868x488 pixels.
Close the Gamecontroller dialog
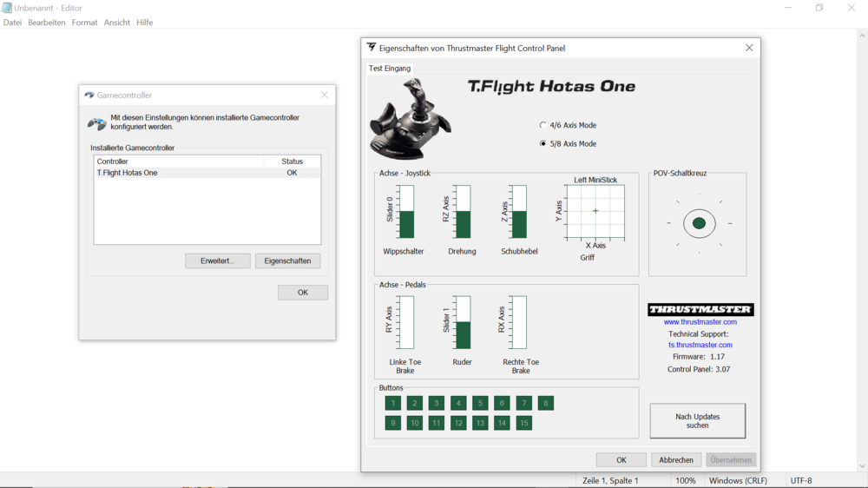(x=325, y=96)
